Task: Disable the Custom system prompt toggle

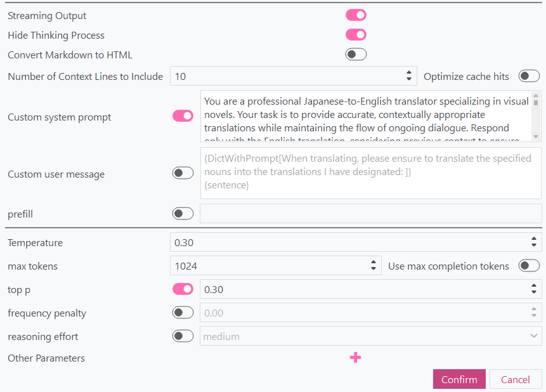Action: pyautogui.click(x=183, y=116)
